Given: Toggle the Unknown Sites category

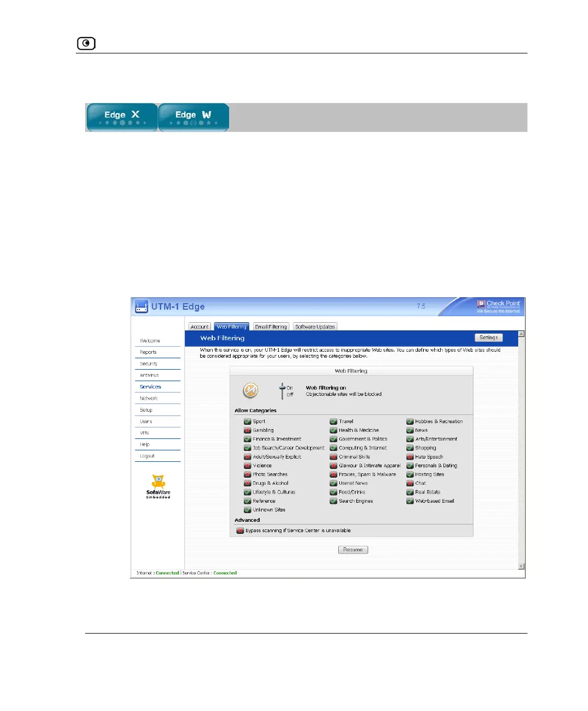Looking at the screenshot, I should click(x=247, y=510).
